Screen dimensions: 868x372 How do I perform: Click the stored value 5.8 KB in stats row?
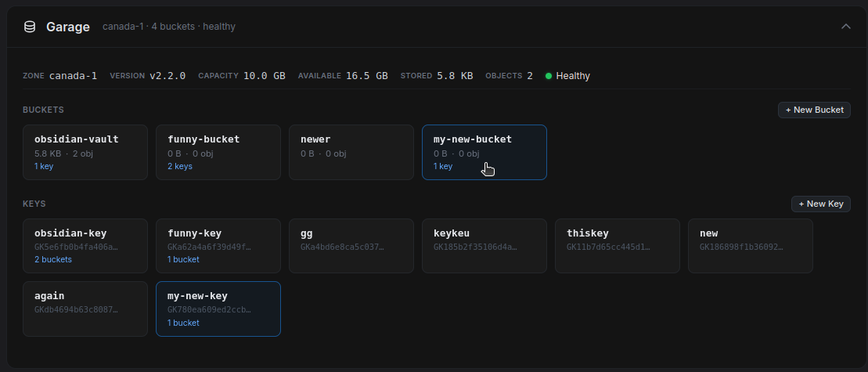click(455, 76)
